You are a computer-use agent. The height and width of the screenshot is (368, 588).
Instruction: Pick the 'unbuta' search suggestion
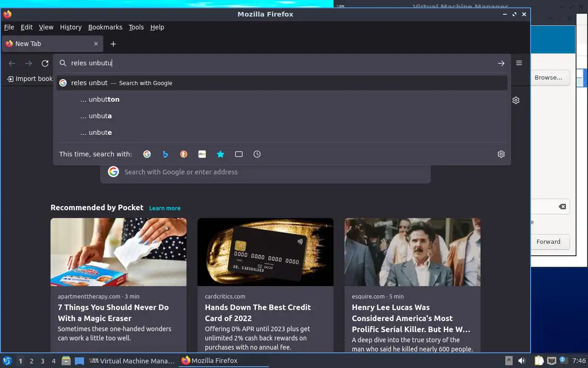pyautogui.click(x=282, y=116)
